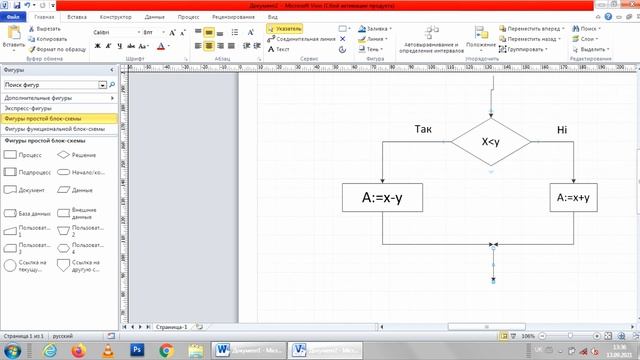
Task: Click the Save icon in quick access toolbar
Action: (17, 5)
